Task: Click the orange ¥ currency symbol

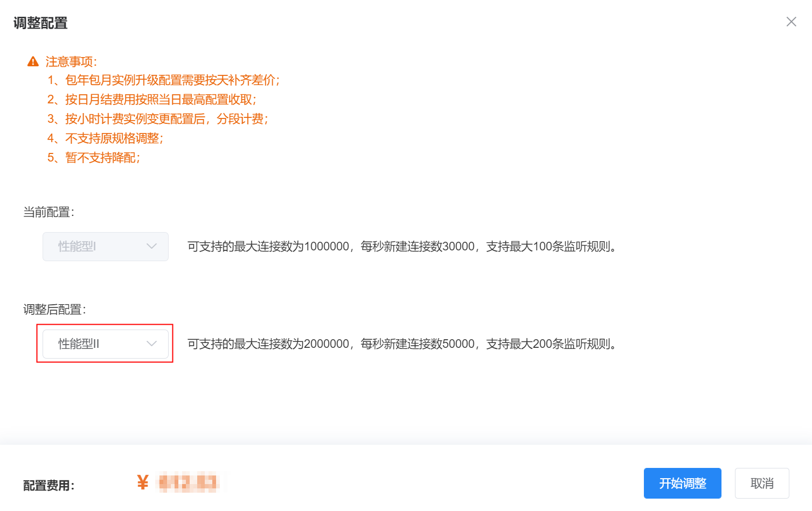Action: [x=142, y=482]
